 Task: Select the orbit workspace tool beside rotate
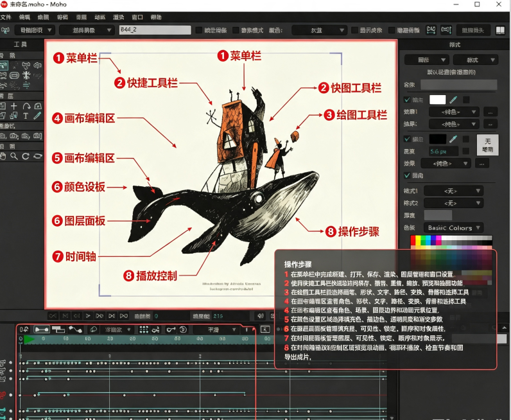click(38, 156)
